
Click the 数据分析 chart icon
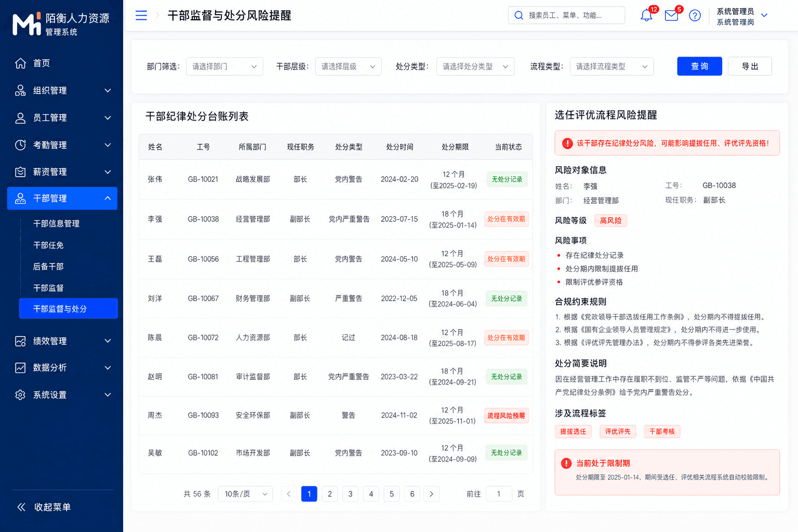(20, 368)
